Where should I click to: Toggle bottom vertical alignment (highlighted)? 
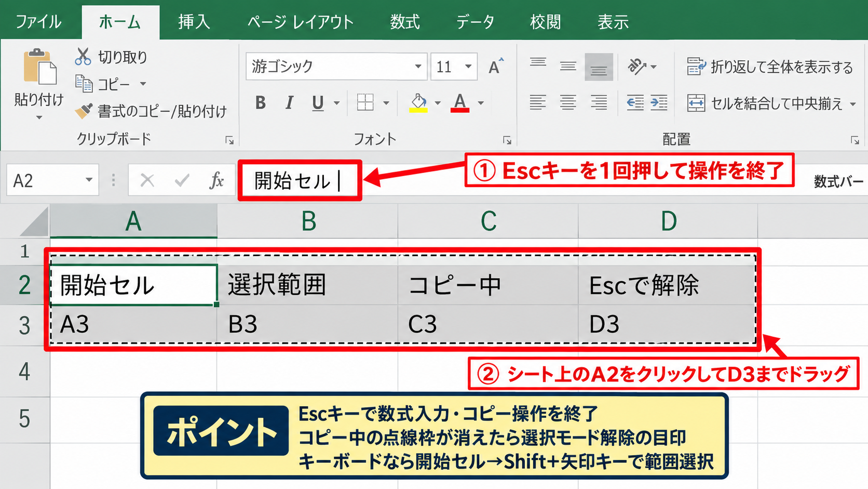599,67
